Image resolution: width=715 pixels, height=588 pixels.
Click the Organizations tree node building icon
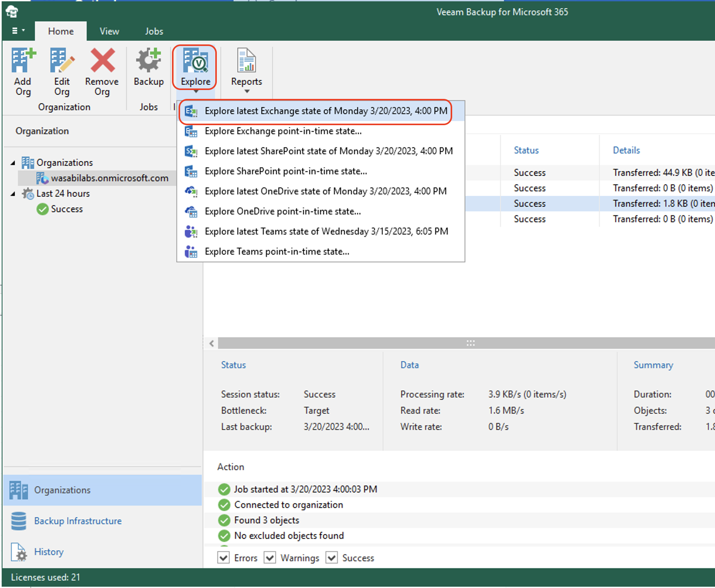point(28,163)
